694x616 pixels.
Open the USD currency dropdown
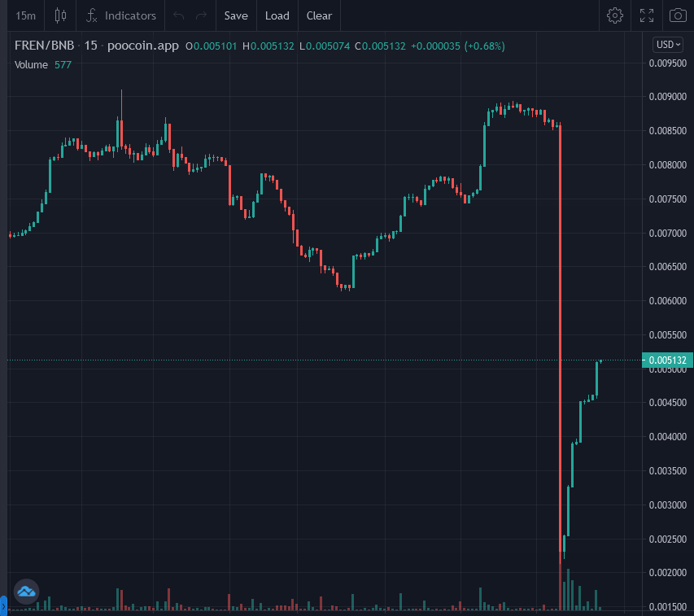coord(668,45)
